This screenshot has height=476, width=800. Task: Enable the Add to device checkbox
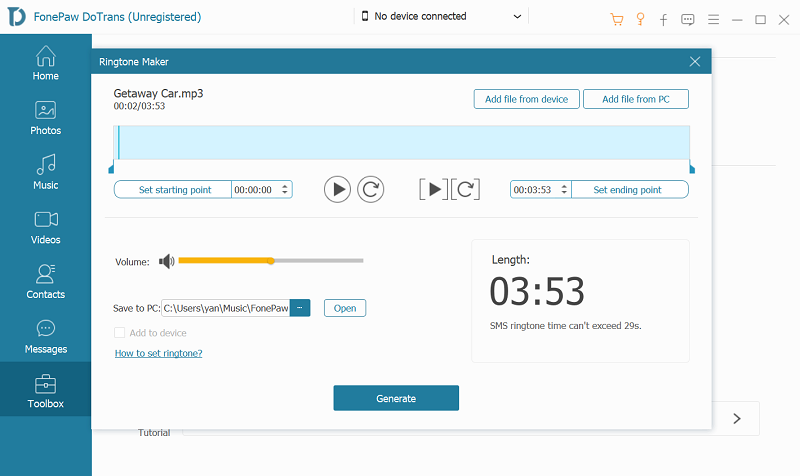point(120,333)
